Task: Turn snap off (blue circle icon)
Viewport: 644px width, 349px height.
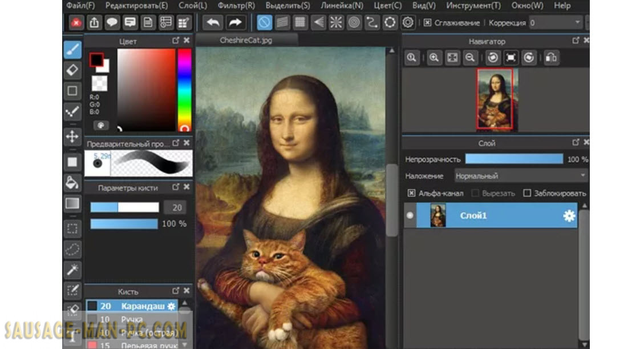Action: tap(264, 22)
